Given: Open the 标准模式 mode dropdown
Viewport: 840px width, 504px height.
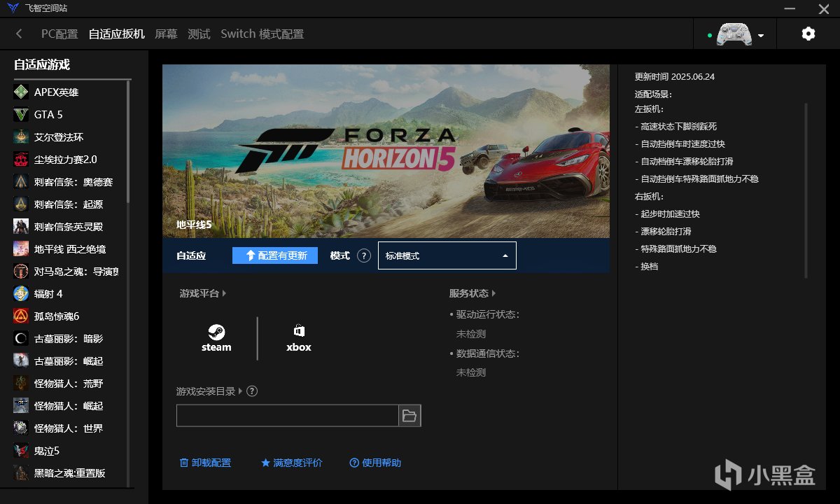Looking at the screenshot, I should [x=447, y=255].
